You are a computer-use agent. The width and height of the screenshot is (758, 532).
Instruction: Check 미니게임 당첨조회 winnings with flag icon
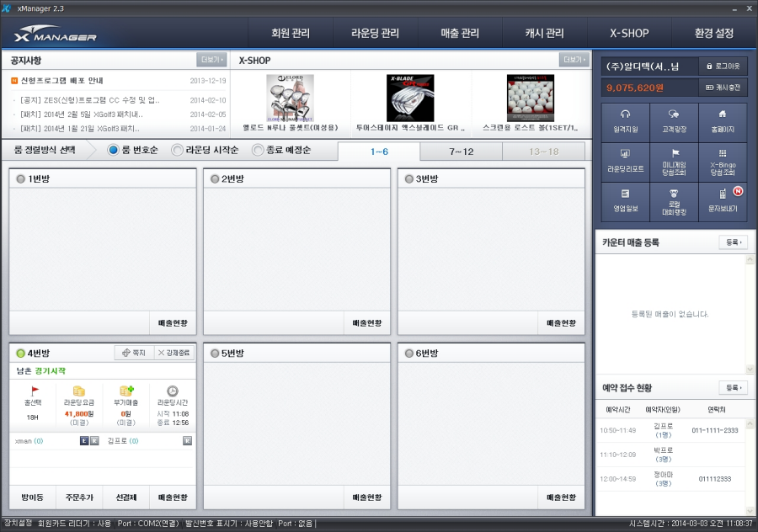pyautogui.click(x=674, y=162)
